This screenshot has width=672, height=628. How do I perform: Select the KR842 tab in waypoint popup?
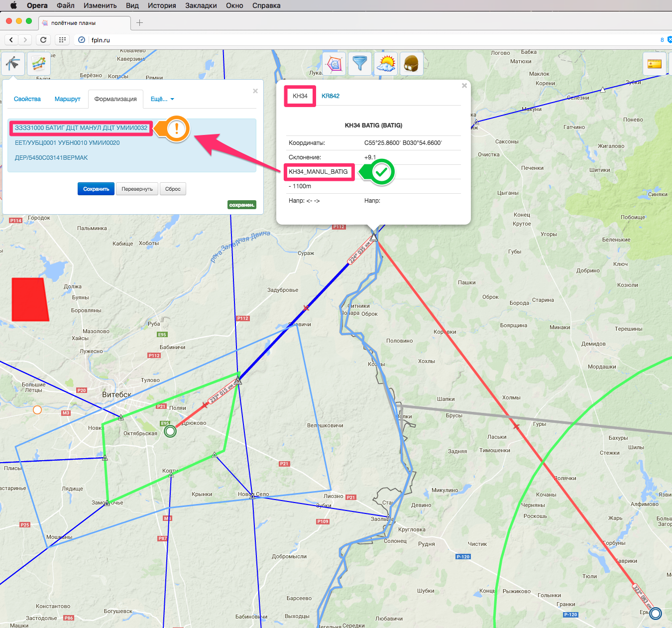click(x=331, y=96)
